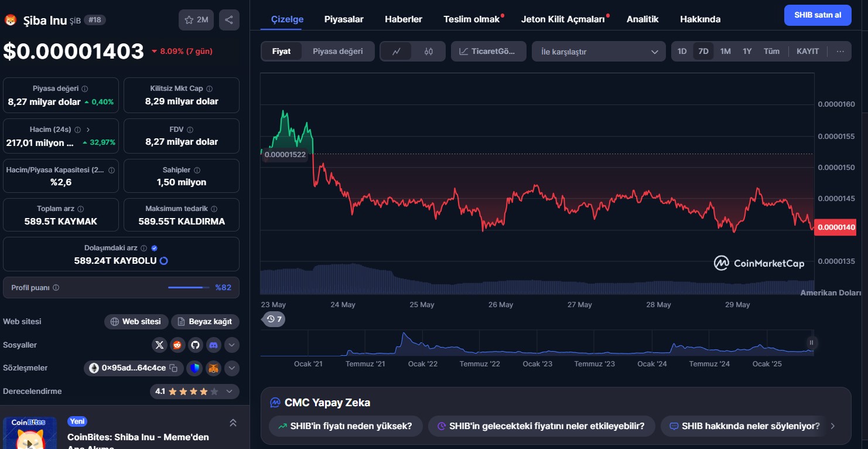Select Piyasa değeri chart mode
Screen dimensions: 868x449
[x=338, y=52]
